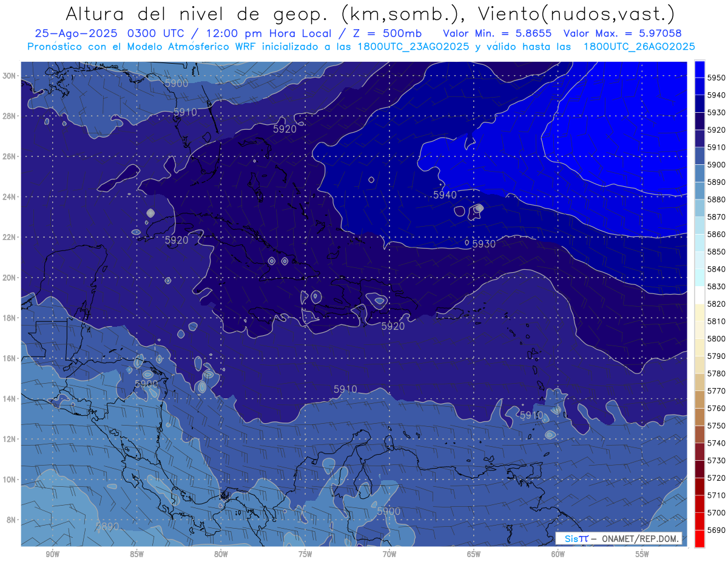This screenshot has width=728, height=562.
Task: Click the 14N latitude label
Action: tap(8, 399)
